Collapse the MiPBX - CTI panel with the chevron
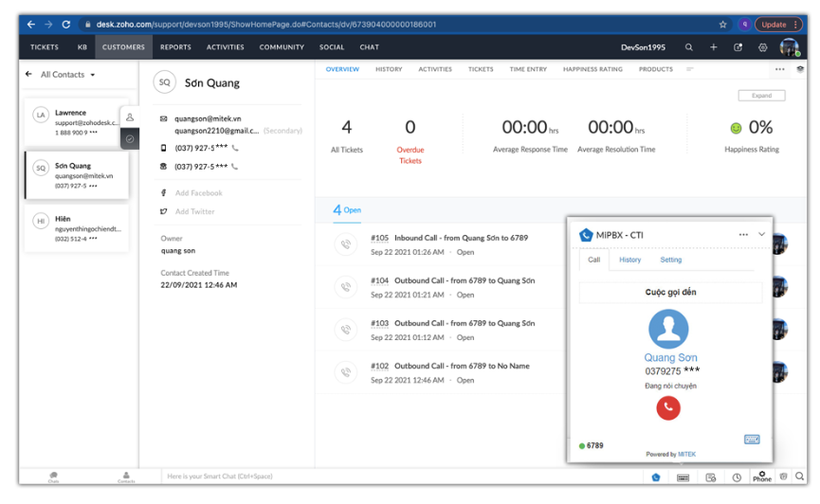Screen dimensions: 820x504 (761, 235)
